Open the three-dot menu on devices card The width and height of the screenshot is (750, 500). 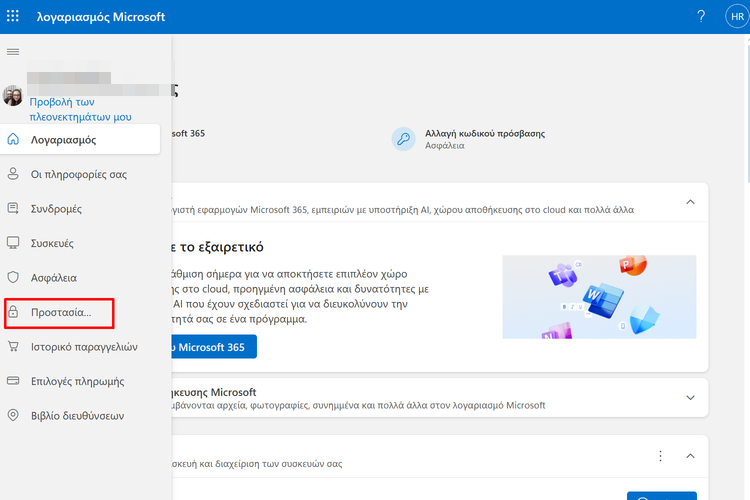pos(660,456)
